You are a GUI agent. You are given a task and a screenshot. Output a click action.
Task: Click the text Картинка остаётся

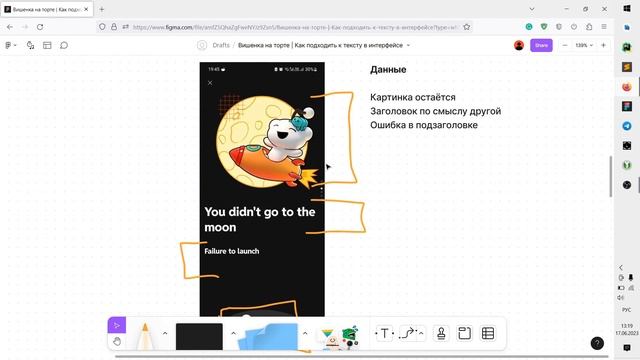point(413,97)
